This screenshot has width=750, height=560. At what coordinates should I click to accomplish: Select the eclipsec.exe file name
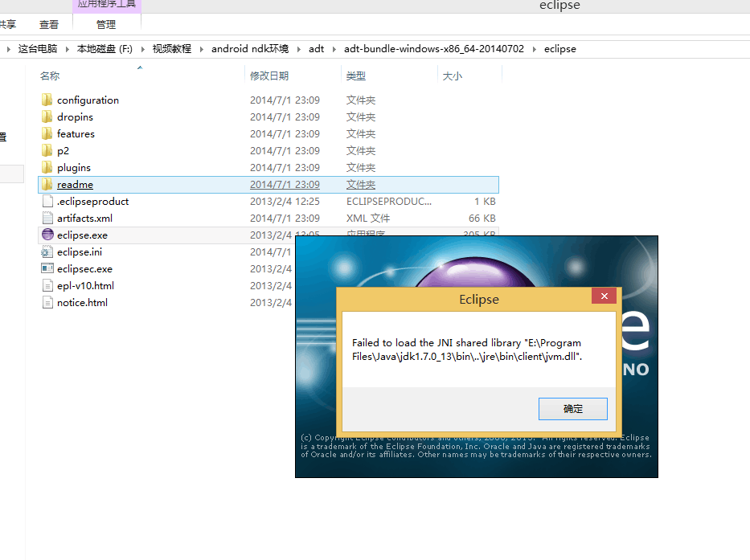(x=84, y=269)
